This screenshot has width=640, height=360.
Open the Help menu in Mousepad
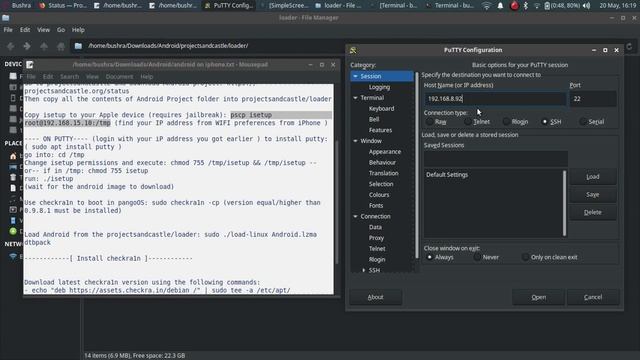(x=147, y=77)
